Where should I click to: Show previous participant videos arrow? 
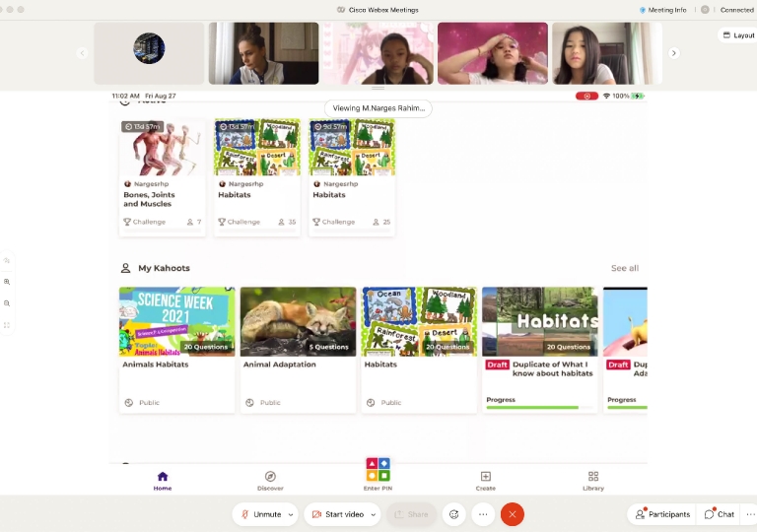(x=82, y=53)
